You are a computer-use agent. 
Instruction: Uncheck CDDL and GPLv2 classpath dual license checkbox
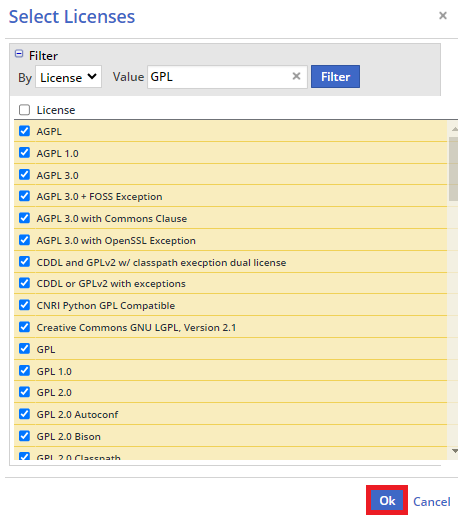coord(24,262)
